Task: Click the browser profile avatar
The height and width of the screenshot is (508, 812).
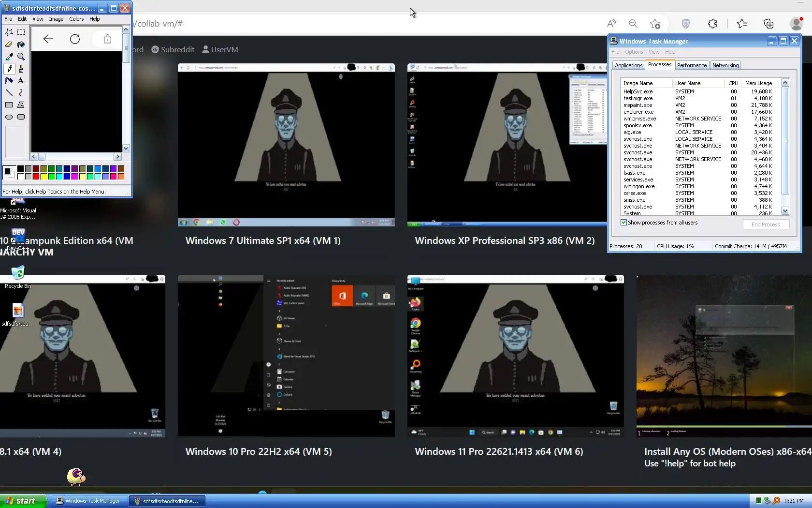Action: point(797,23)
